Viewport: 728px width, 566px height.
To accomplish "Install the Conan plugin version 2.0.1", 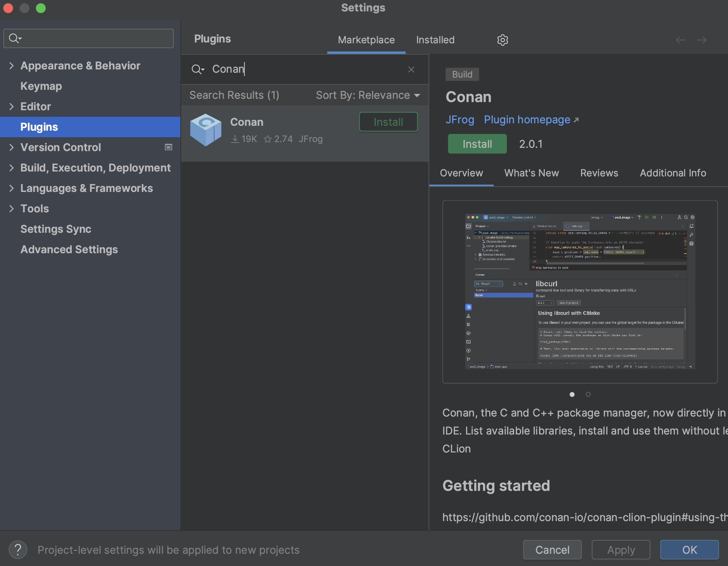I will pyautogui.click(x=477, y=144).
